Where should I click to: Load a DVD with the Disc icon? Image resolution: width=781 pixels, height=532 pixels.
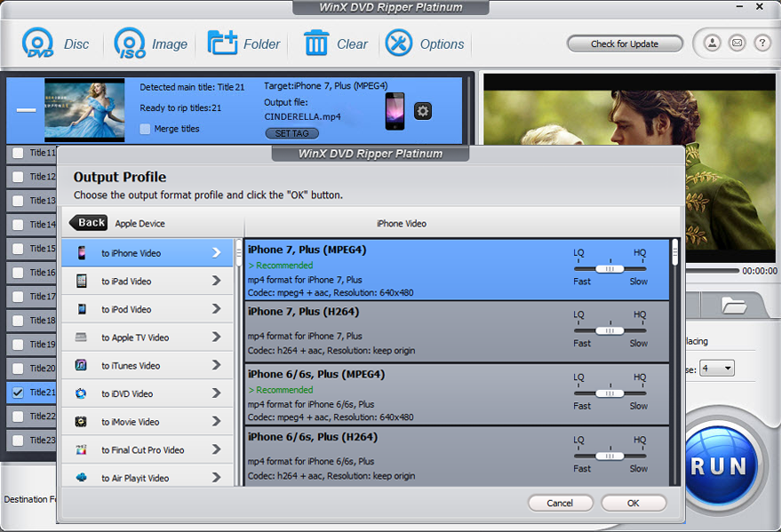pyautogui.click(x=38, y=44)
